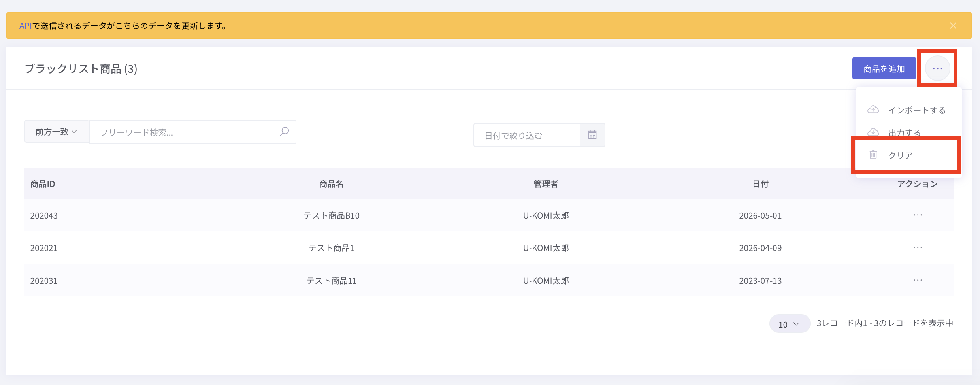Click the 商品を追加 button
Viewport: 980px width, 385px height.
coord(884,68)
